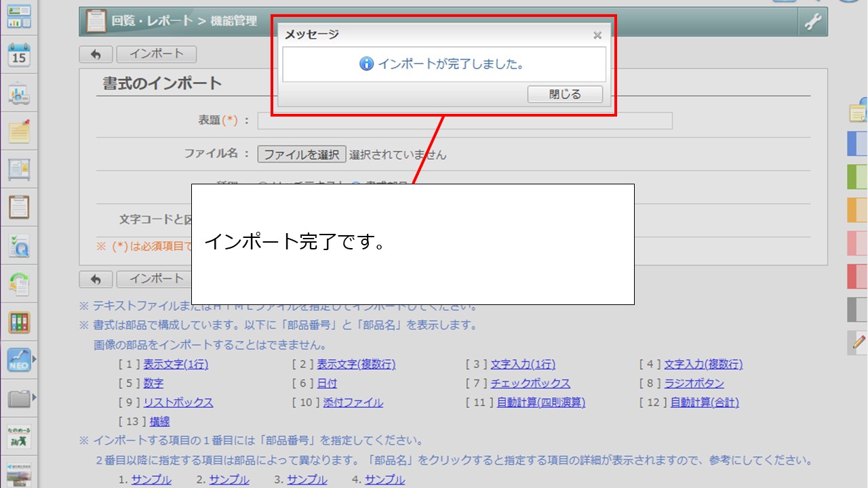Open the bulletin board sidebar icon

19,169
